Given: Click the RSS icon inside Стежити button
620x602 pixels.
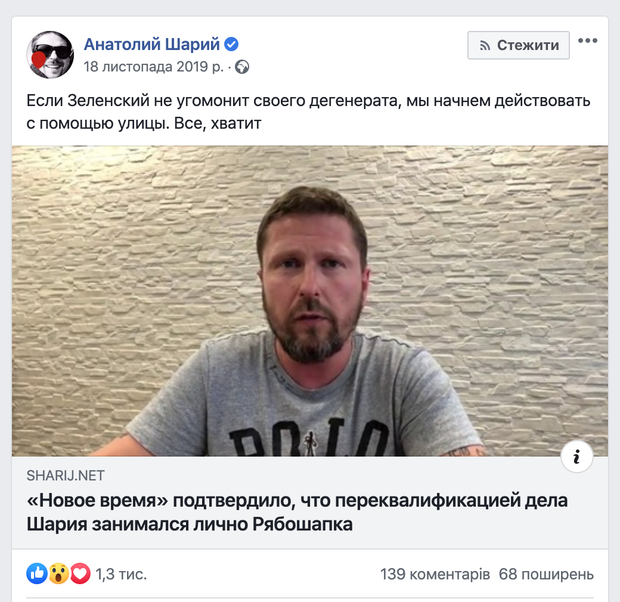Looking at the screenshot, I should (x=485, y=45).
